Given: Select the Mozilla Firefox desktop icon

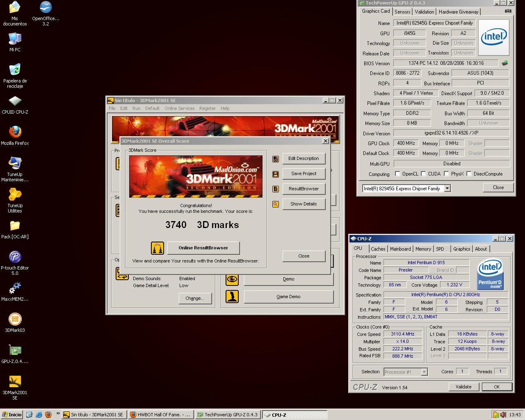Looking at the screenshot, I should (15, 136).
